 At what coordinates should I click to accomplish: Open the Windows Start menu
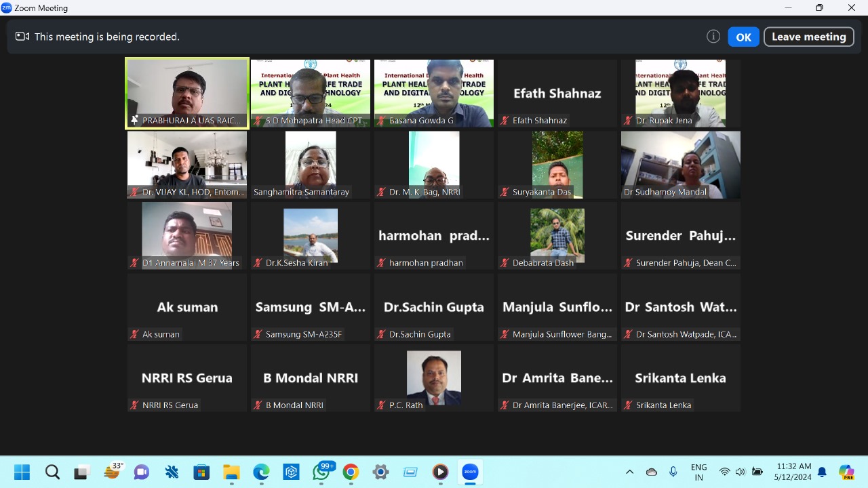[22, 472]
